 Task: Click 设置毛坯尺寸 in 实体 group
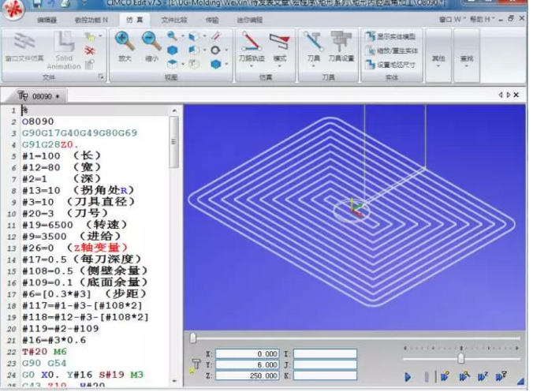point(390,65)
